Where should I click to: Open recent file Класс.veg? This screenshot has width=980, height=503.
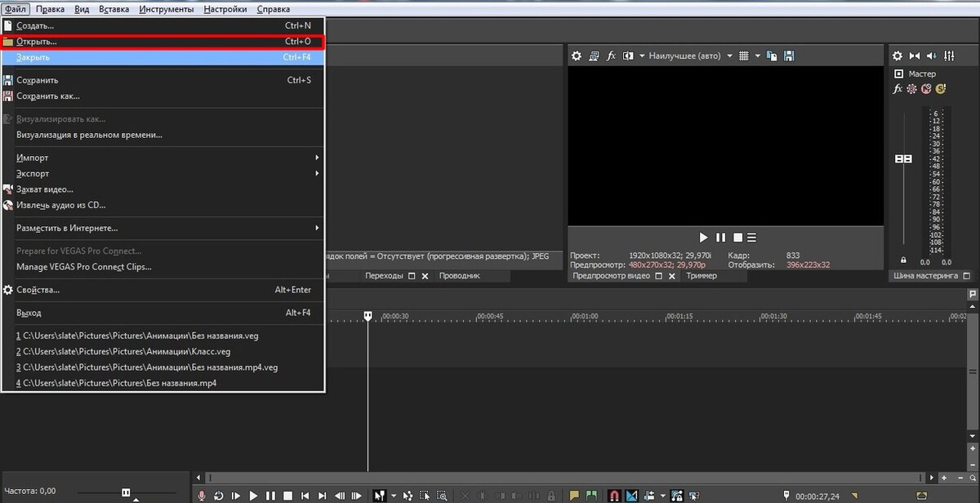[163, 351]
